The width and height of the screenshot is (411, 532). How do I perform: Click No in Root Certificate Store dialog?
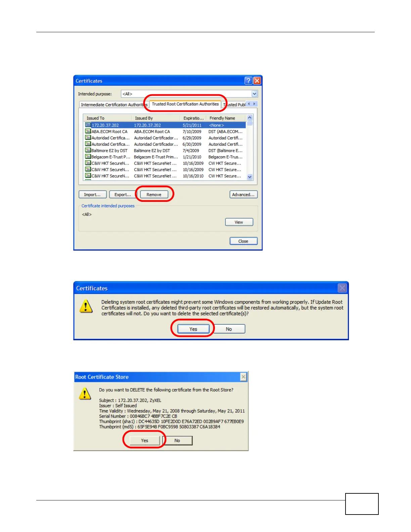tap(177, 441)
